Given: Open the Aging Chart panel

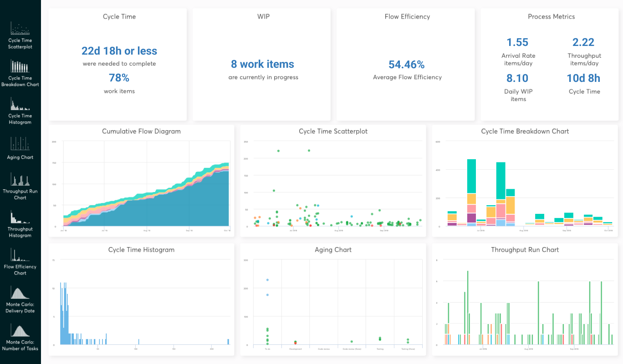Looking at the screenshot, I should click(x=333, y=303).
